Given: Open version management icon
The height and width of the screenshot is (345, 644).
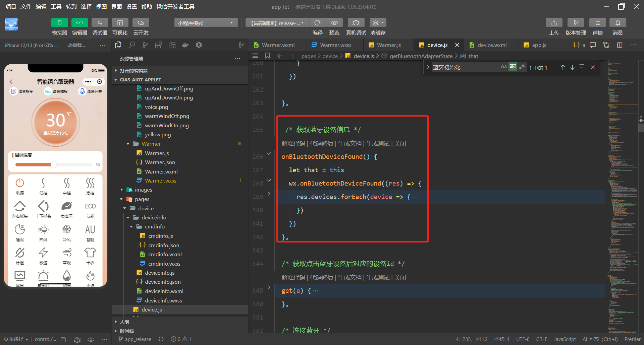Looking at the screenshot, I should pyautogui.click(x=576, y=23).
